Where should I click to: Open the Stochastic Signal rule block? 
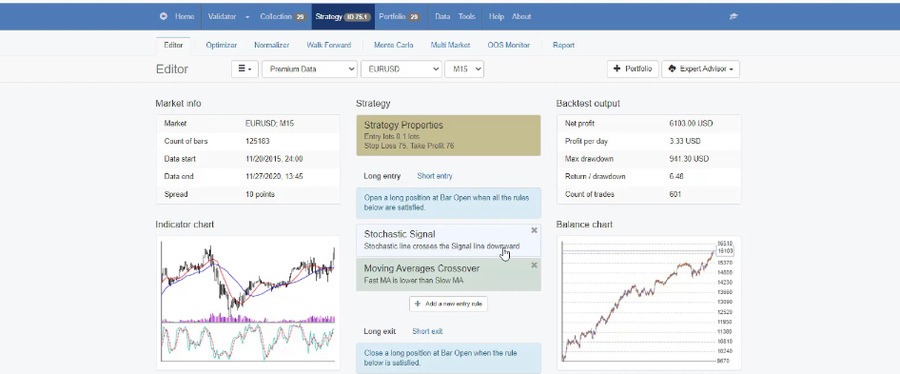point(448,240)
